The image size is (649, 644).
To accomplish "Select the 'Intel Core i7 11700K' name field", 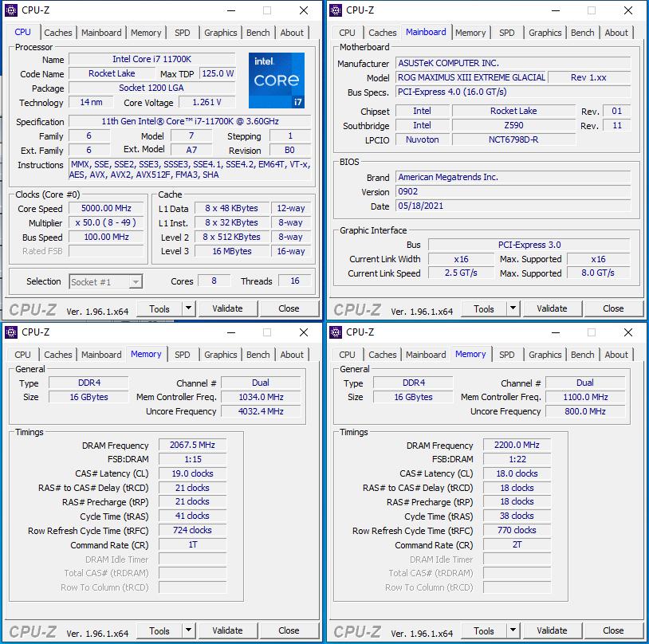I will [x=152, y=59].
